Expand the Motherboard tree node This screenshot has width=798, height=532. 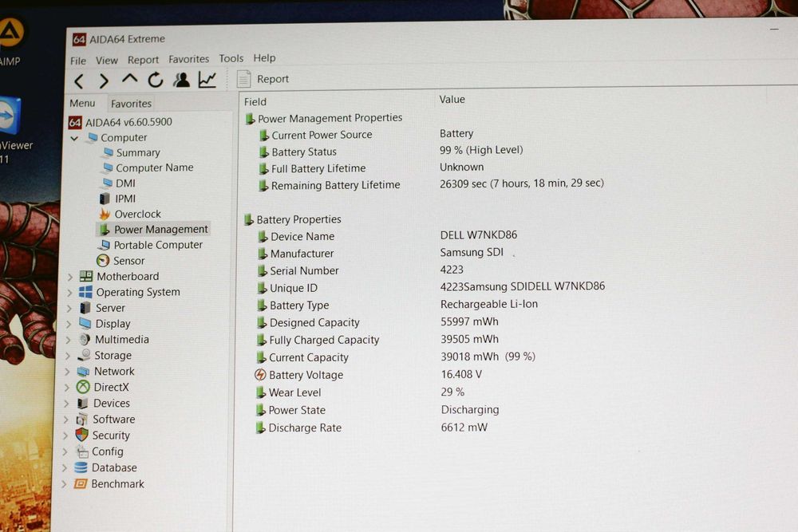tap(70, 278)
